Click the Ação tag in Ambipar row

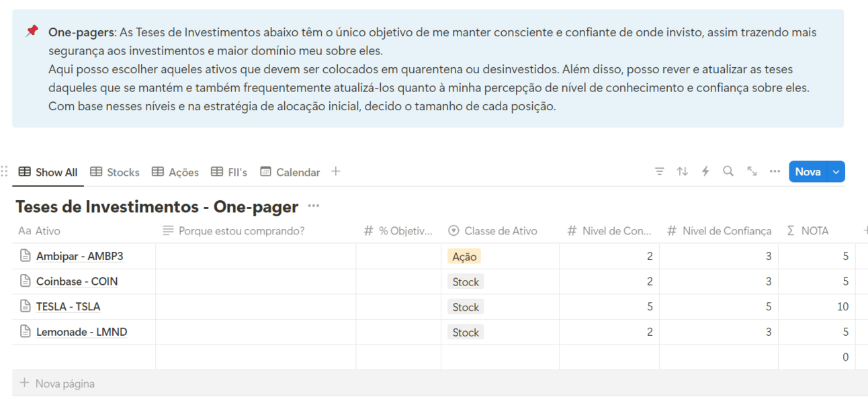click(464, 257)
